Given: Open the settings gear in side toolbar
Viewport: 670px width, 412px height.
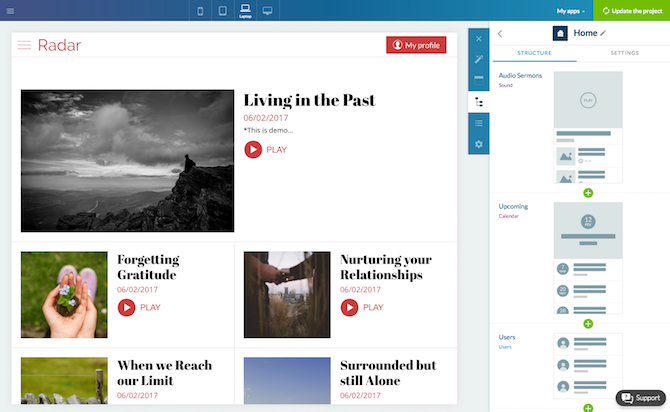Looking at the screenshot, I should pyautogui.click(x=479, y=144).
